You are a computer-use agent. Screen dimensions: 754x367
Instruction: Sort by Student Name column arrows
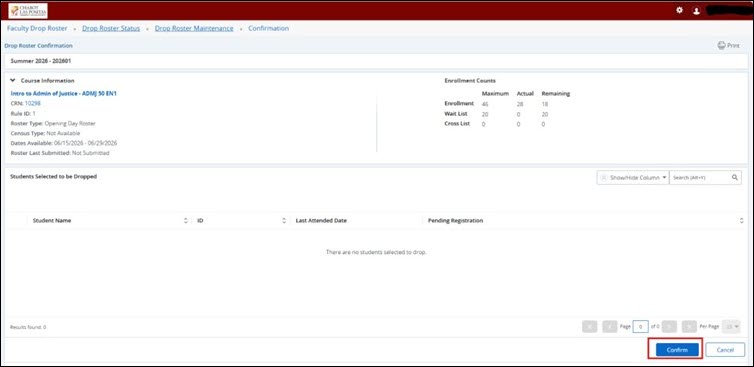click(x=186, y=221)
